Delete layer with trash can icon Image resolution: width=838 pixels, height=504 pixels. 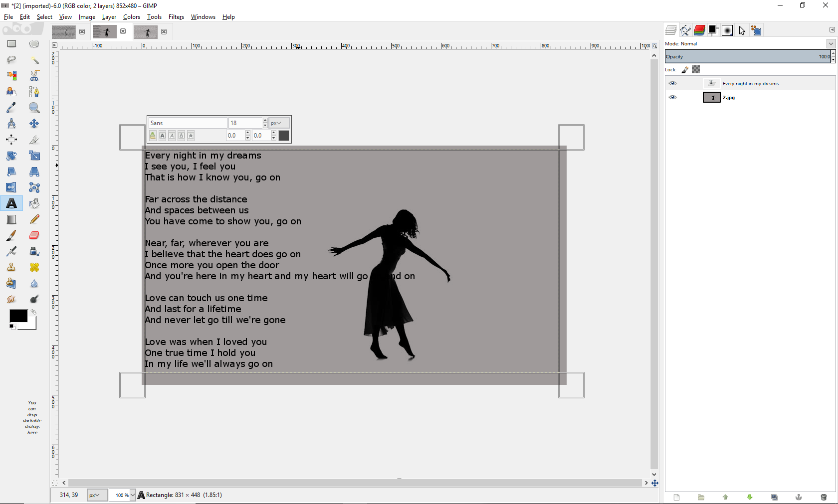point(824,497)
